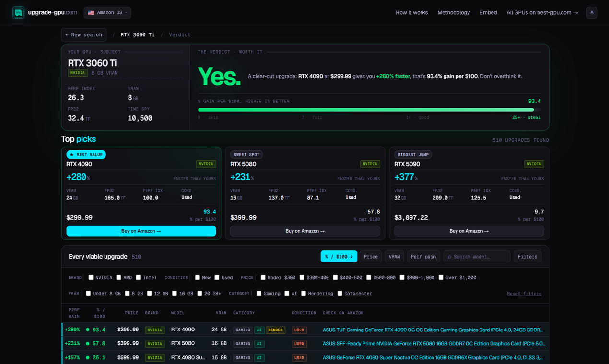Screen dimensions: 609x364
Task: Click the New search button
Action: pyautogui.click(x=84, y=35)
